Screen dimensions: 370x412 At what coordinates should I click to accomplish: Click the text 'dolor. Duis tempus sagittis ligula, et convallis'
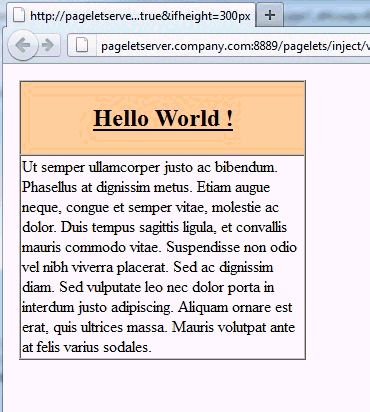pyautogui.click(x=154, y=227)
